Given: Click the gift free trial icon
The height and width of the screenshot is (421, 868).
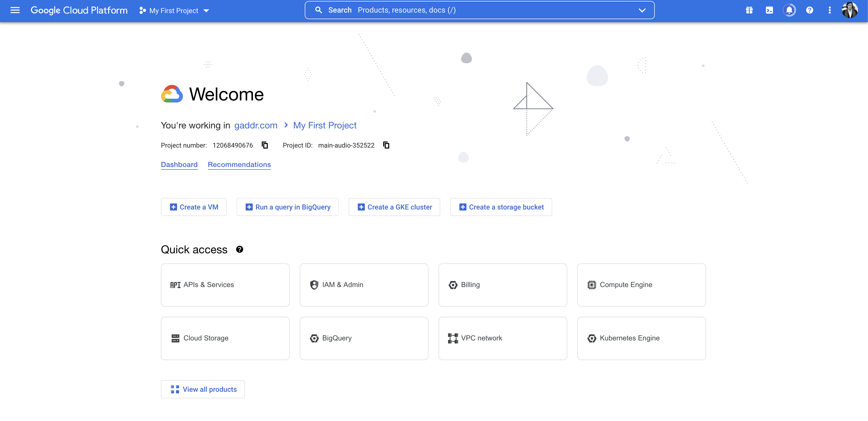Looking at the screenshot, I should click(x=749, y=11).
